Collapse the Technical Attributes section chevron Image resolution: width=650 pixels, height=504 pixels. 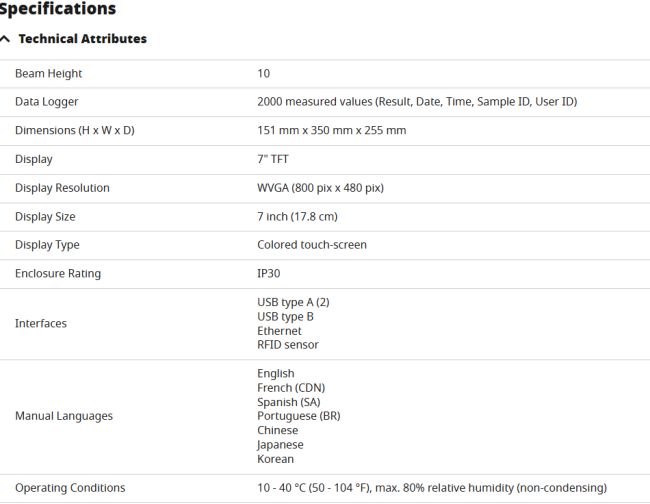[5, 39]
